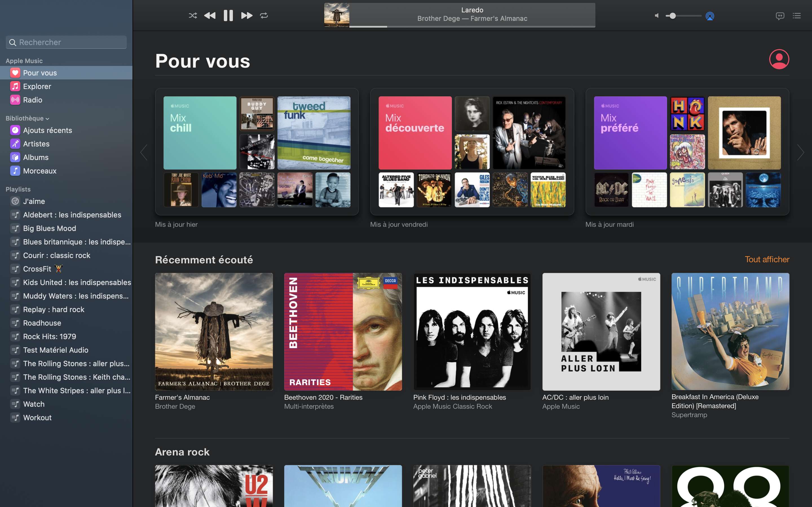812x507 pixels.
Task: Show the lyrics panel icon
Action: 780,16
